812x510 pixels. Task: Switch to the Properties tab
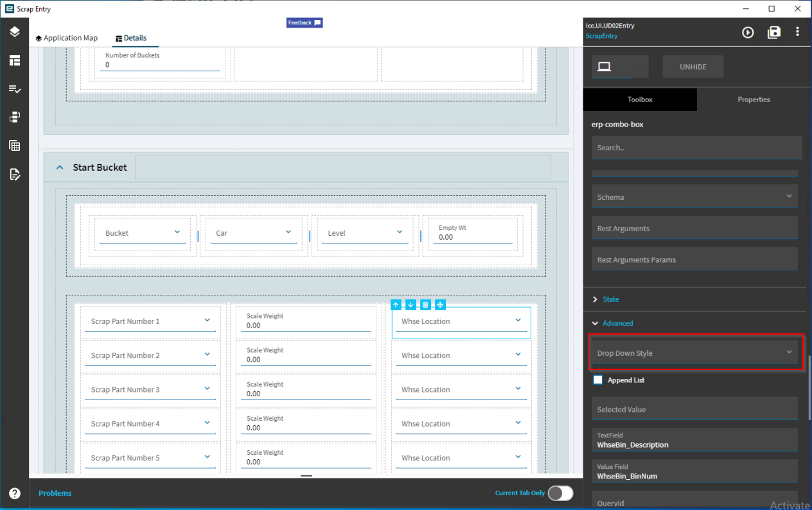pos(754,100)
